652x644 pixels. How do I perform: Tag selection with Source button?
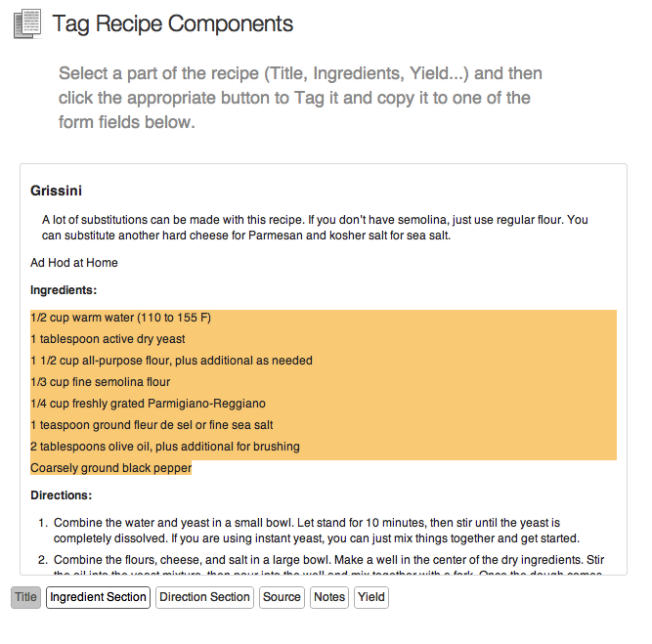point(282,597)
